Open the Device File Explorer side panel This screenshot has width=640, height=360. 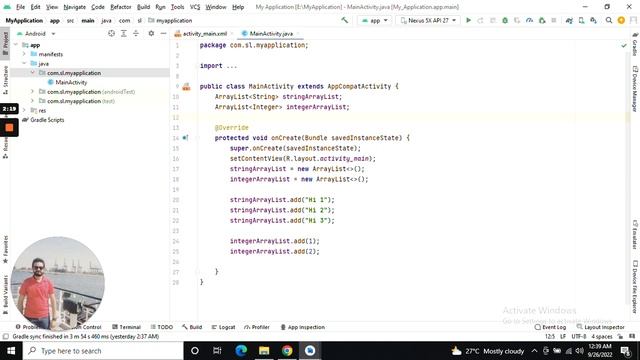pos(635,287)
